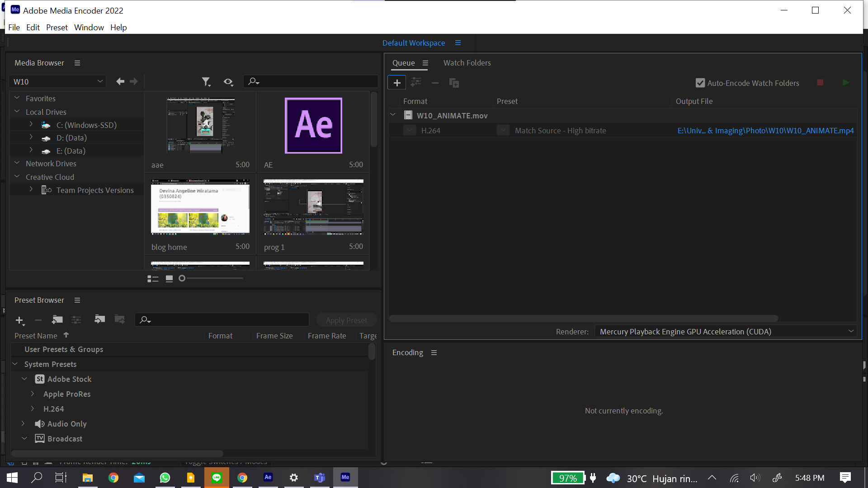The height and width of the screenshot is (488, 868).
Task: Switch to the Watch Folders tab
Action: point(467,63)
